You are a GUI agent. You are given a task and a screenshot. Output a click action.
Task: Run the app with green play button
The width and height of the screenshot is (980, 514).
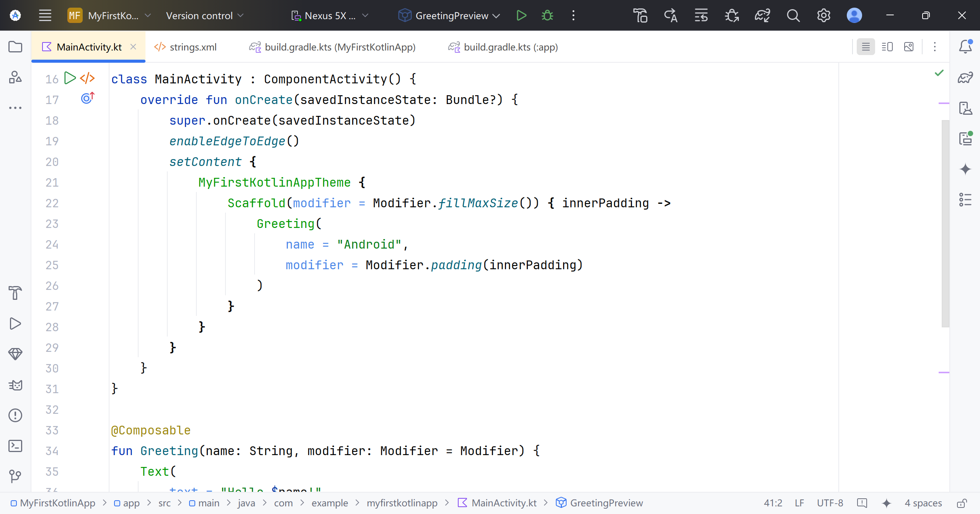click(x=521, y=16)
